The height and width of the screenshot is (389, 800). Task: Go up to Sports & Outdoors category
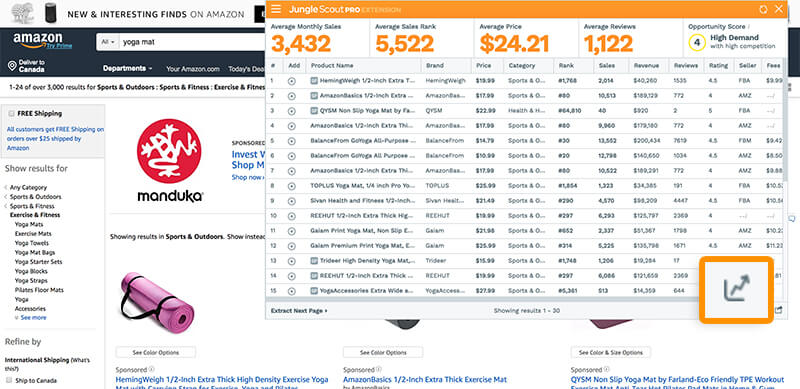pos(36,197)
